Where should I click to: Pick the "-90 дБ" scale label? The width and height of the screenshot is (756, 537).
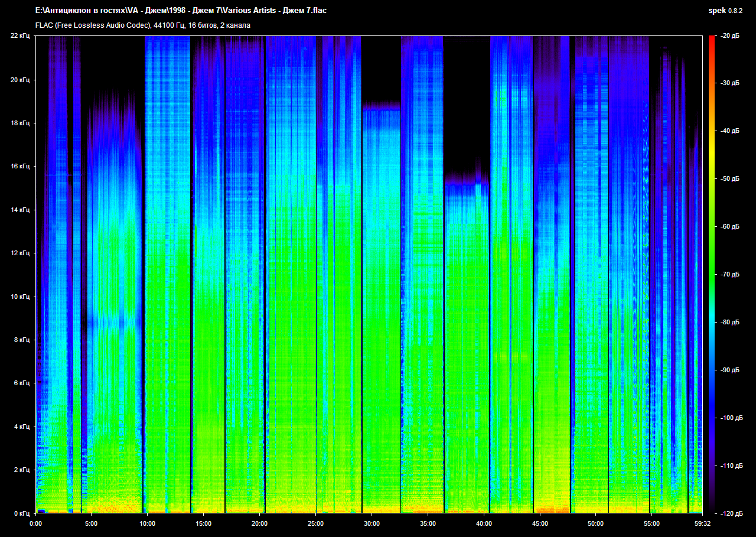731,370
